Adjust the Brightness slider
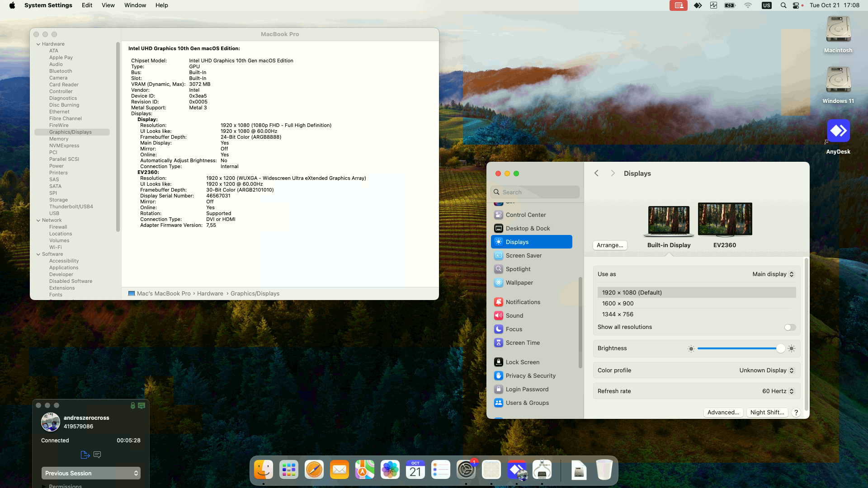Viewport: 868px width, 488px height. pos(739,348)
